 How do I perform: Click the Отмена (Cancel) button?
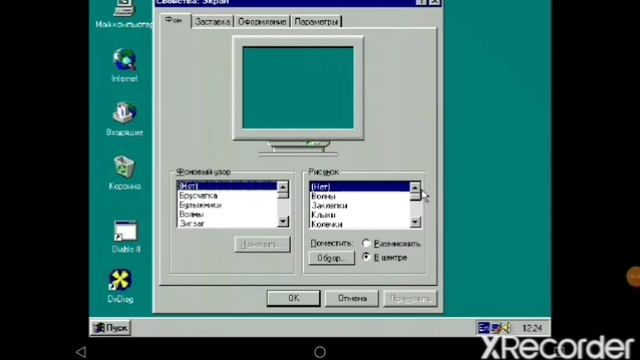pos(352,298)
